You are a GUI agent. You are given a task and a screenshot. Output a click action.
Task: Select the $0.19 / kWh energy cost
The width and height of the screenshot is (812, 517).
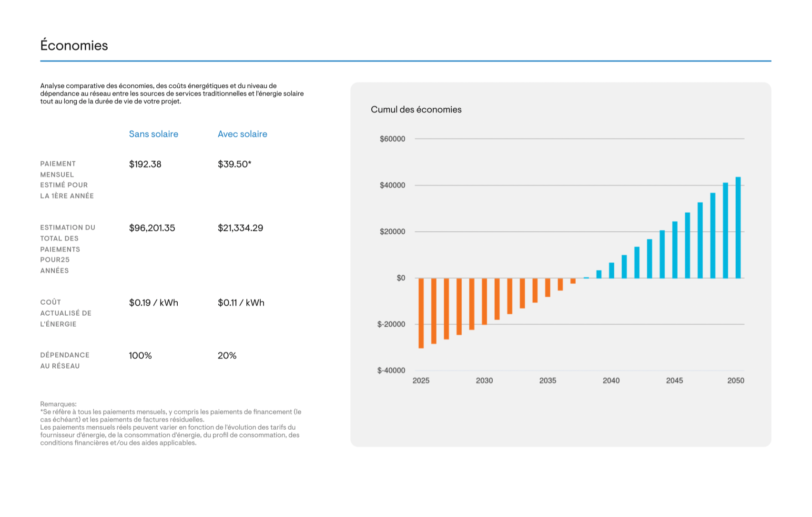pyautogui.click(x=153, y=303)
